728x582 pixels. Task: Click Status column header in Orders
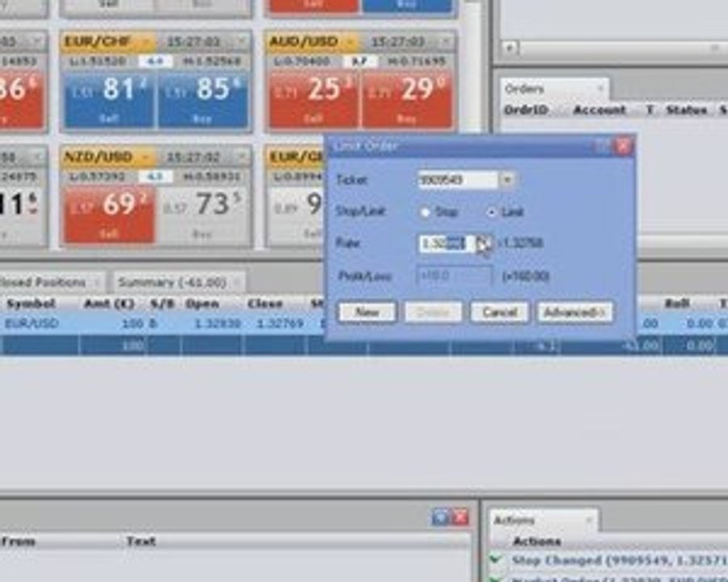click(x=686, y=110)
